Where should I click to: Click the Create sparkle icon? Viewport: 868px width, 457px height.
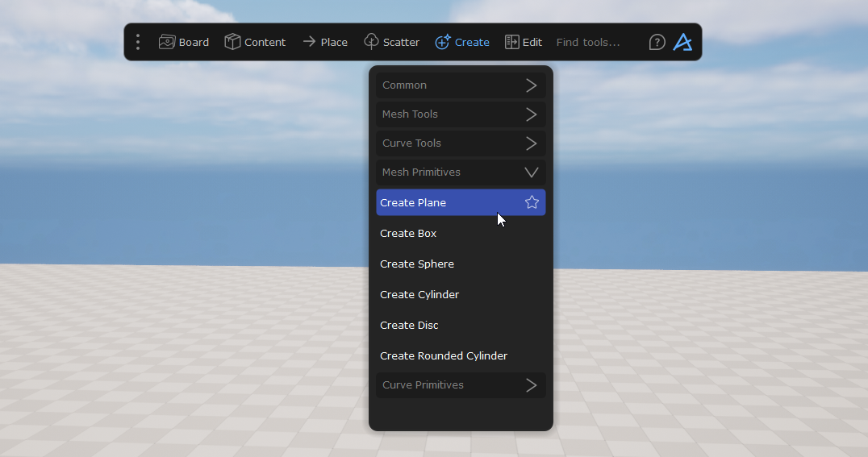442,42
